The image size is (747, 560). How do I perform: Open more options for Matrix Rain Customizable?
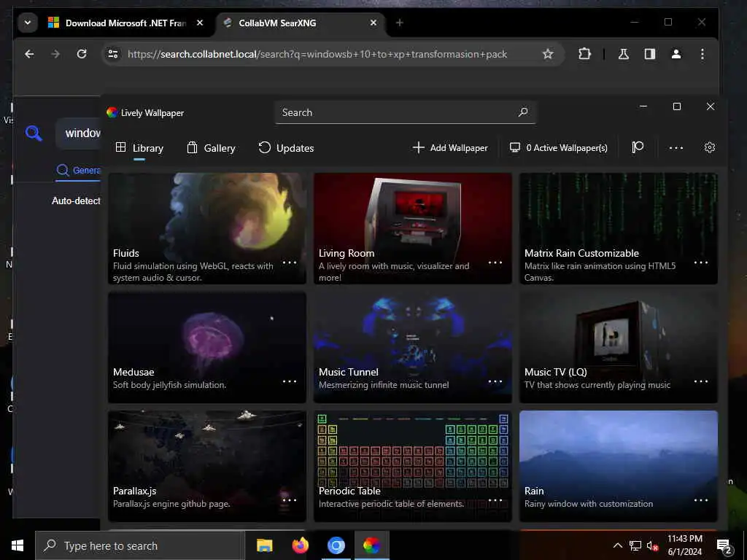pos(701,262)
